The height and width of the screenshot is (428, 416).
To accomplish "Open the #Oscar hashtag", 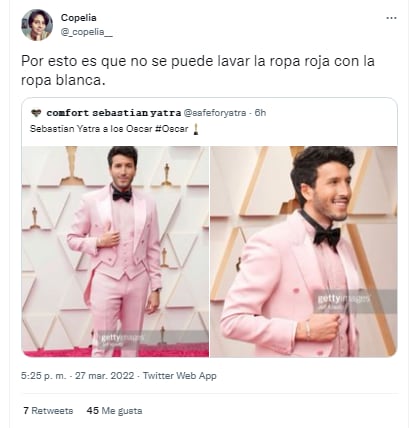I will click(172, 129).
